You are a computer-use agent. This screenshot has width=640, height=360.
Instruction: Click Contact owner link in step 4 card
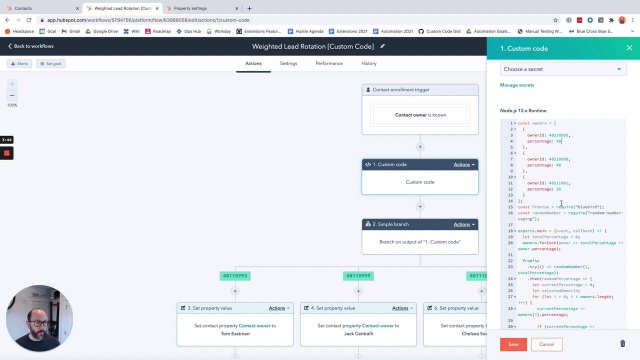[x=378, y=326]
